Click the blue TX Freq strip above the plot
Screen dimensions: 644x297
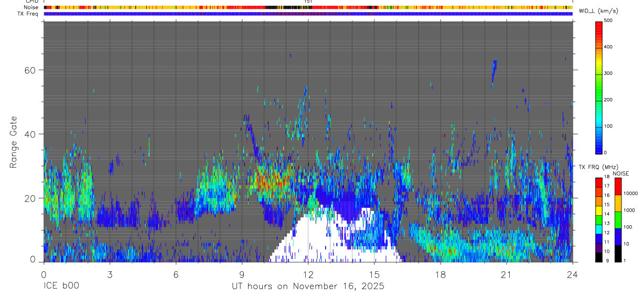308,14
